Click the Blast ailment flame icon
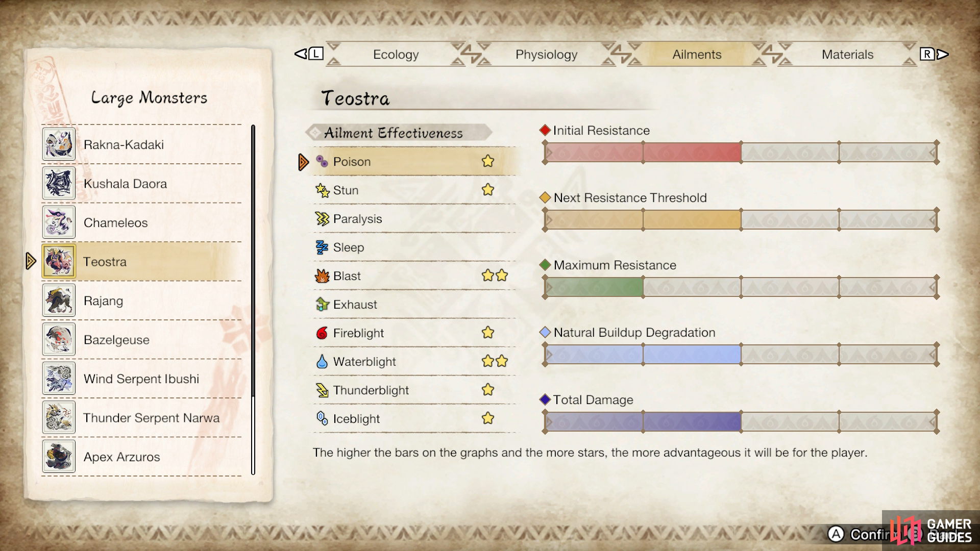Image resolution: width=980 pixels, height=551 pixels. [x=322, y=276]
